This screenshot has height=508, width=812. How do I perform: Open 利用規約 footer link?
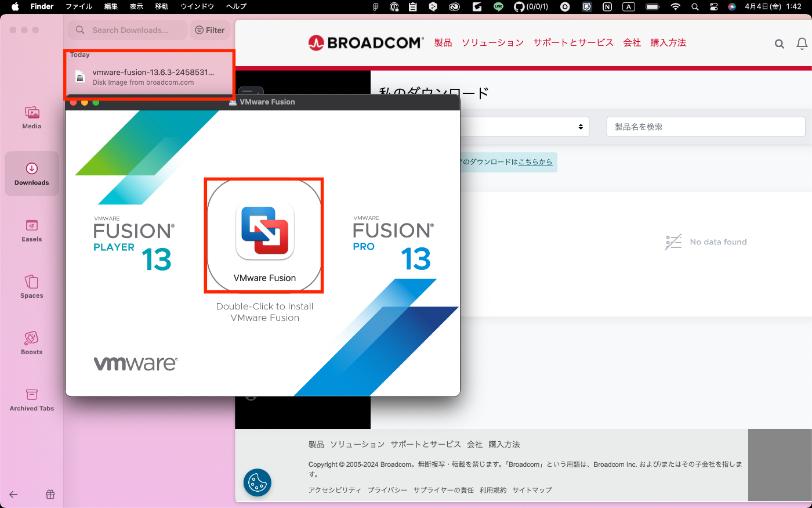tap(493, 490)
